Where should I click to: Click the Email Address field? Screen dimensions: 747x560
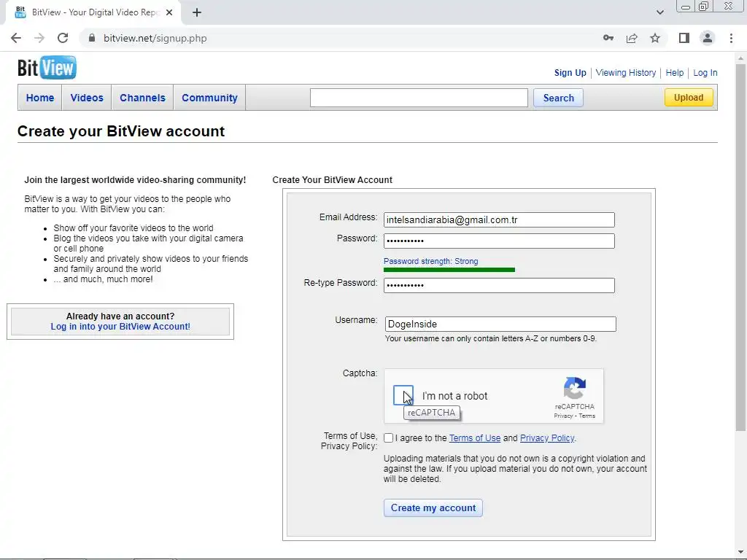tap(499, 220)
